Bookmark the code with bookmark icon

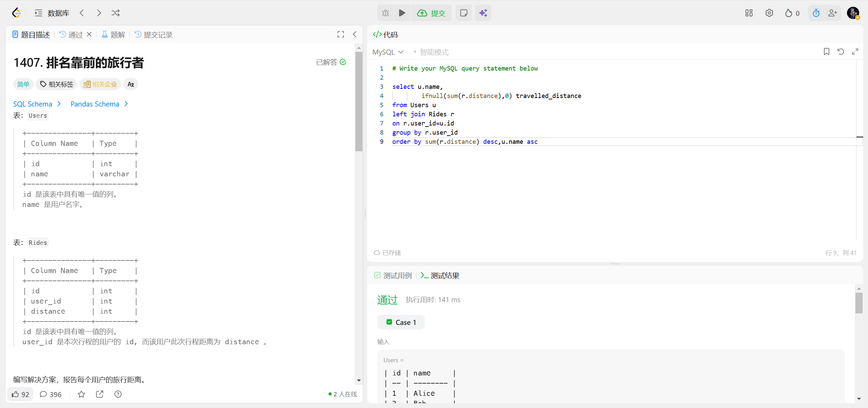826,52
